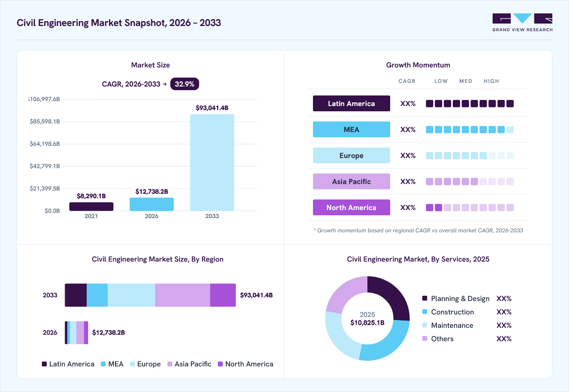Click the growth momentum footnote text
This screenshot has height=392, width=569.
pyautogui.click(x=418, y=230)
